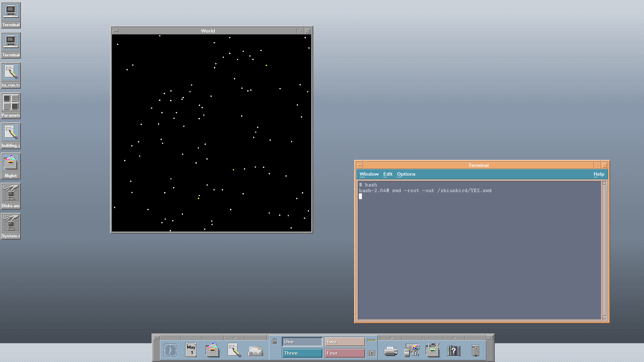The height and width of the screenshot is (362, 644).
Task: Click the front panel's right-side corner button
Action: coord(489,338)
